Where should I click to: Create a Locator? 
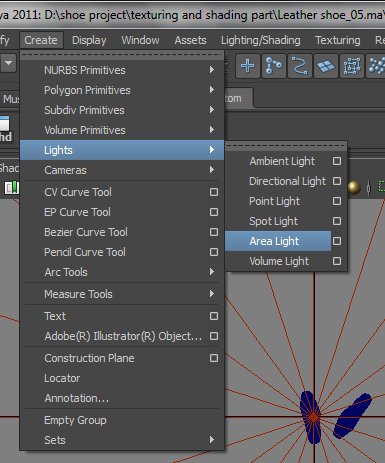[x=62, y=378]
